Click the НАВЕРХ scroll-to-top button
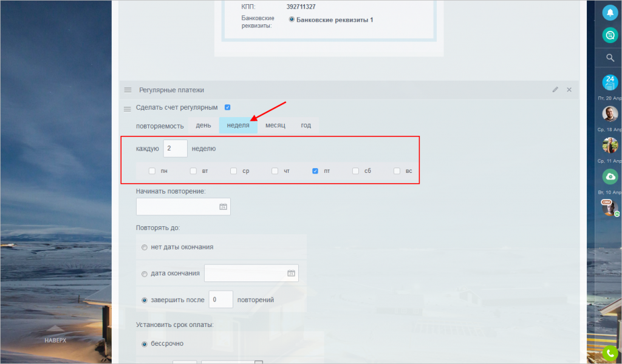 coord(55,335)
